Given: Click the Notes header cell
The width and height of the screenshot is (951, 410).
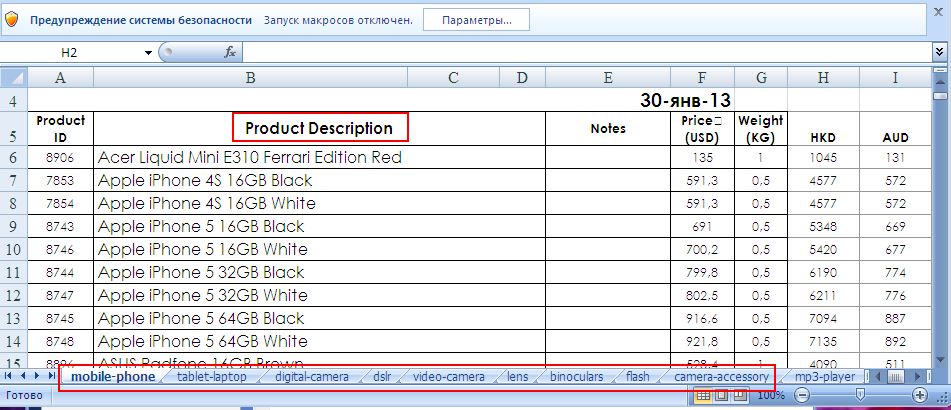Looking at the screenshot, I should pos(608,128).
